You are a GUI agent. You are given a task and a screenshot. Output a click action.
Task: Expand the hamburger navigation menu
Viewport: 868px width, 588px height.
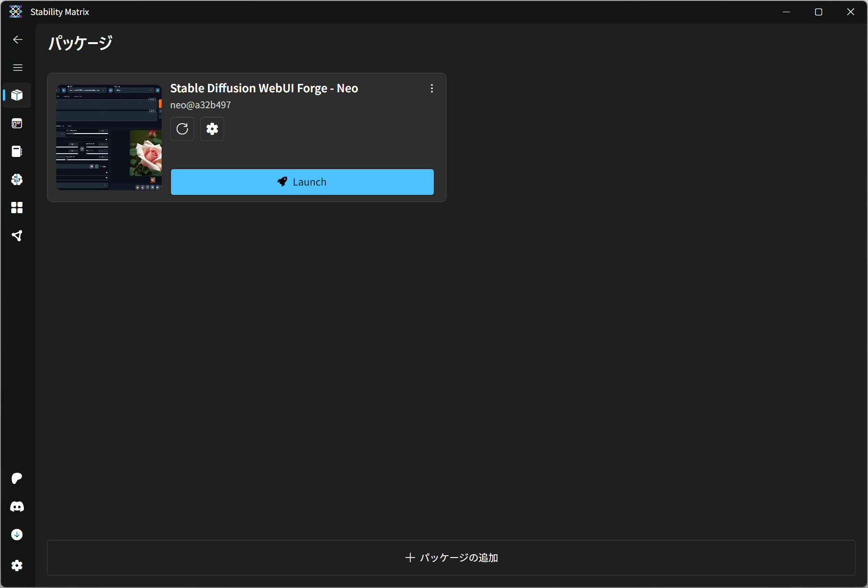(x=18, y=67)
